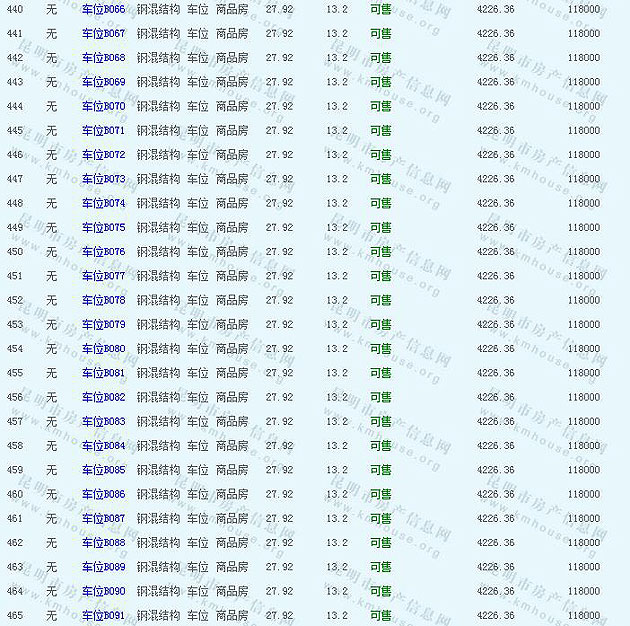The width and height of the screenshot is (630, 626).
Task: Click the 车位B081 link
Action: coord(104,373)
